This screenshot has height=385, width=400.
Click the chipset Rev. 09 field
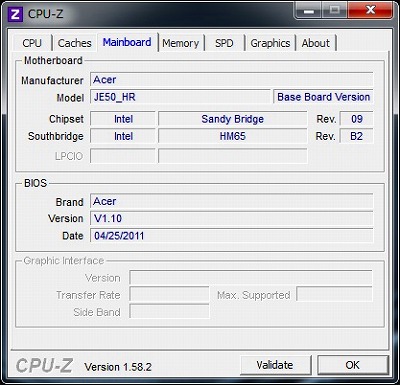coord(356,119)
